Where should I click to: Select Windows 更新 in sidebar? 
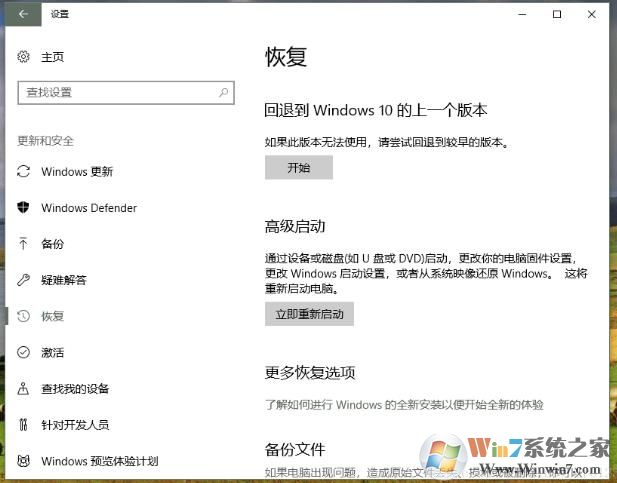(77, 172)
